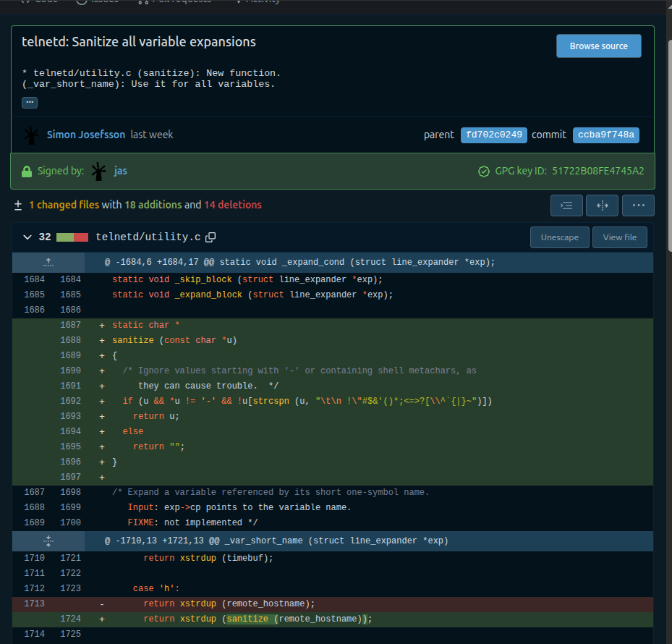This screenshot has width=672, height=644.
Task: Click the whitespace options icon button
Action: click(x=602, y=206)
